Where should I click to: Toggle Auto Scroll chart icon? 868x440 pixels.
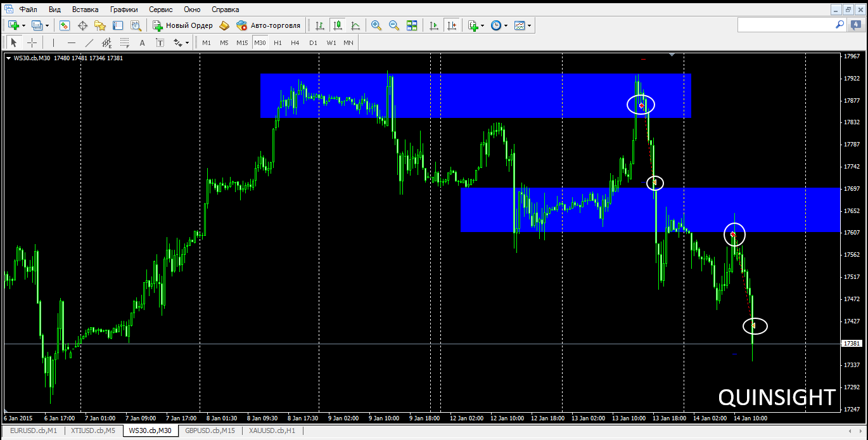click(x=434, y=25)
